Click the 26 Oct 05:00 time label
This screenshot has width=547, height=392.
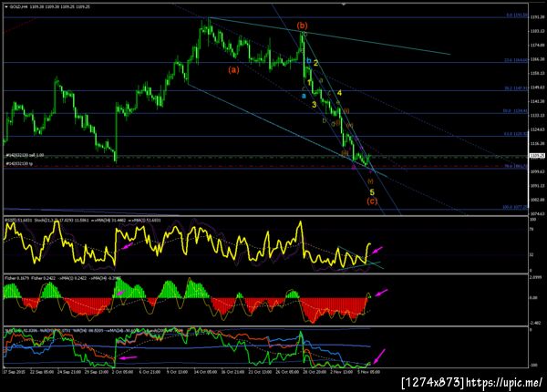(287, 372)
